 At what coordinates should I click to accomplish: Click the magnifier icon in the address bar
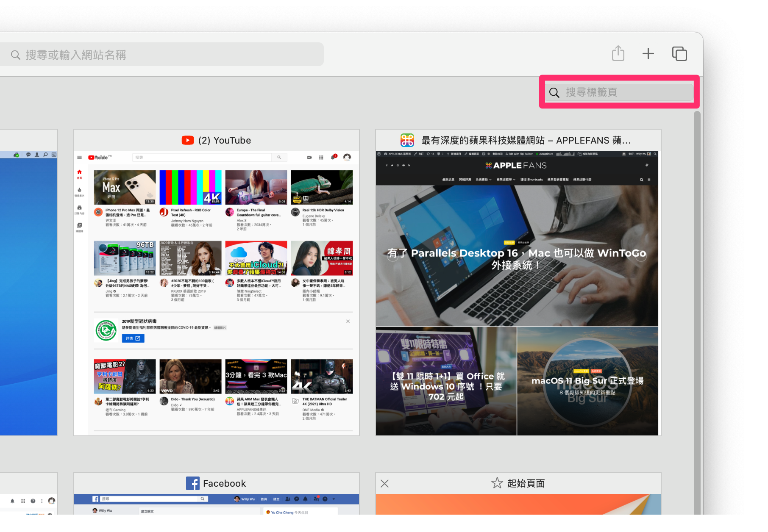[16, 55]
